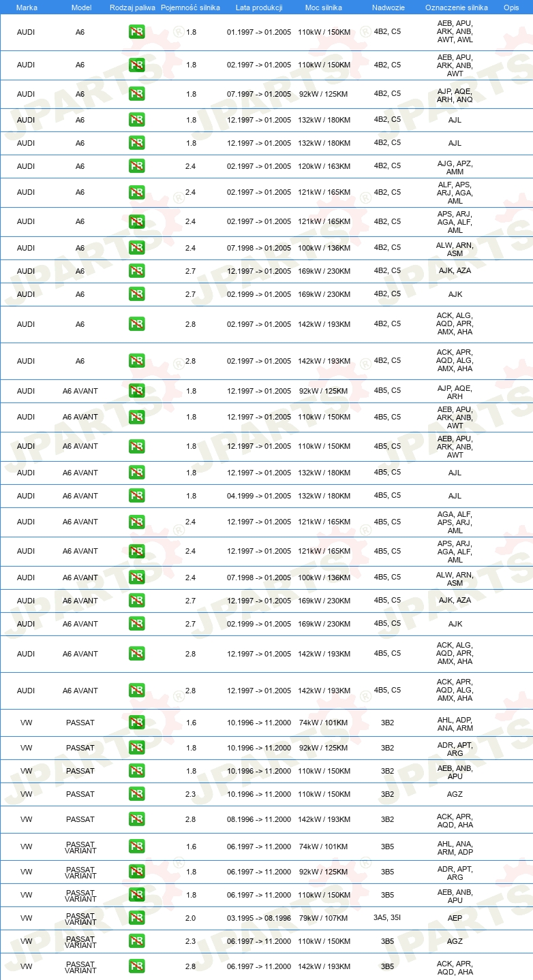Click petrol icon in A6 2.7 AJK, AZA row (not Avant)
533x980 pixels.
pyautogui.click(x=136, y=271)
